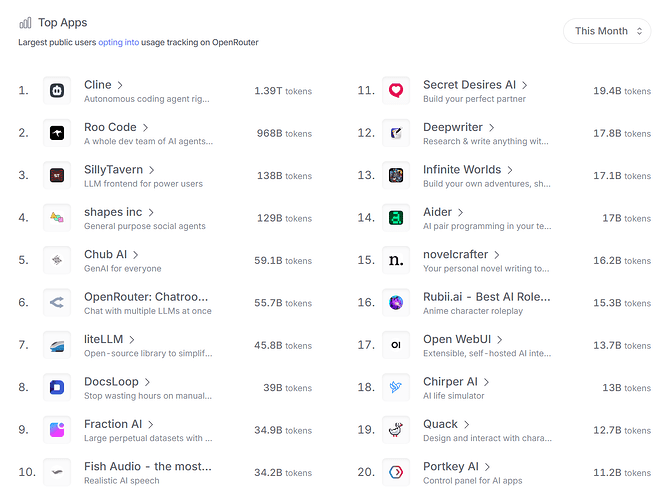This screenshot has height=500, width=672.
Task: Click the novelcrafter app icon
Action: click(x=396, y=260)
